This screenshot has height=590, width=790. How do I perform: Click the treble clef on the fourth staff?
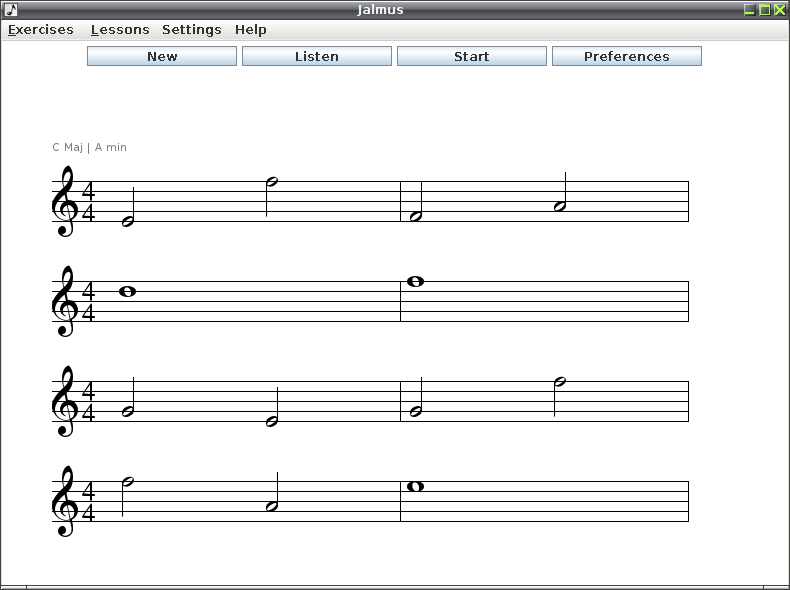click(65, 501)
